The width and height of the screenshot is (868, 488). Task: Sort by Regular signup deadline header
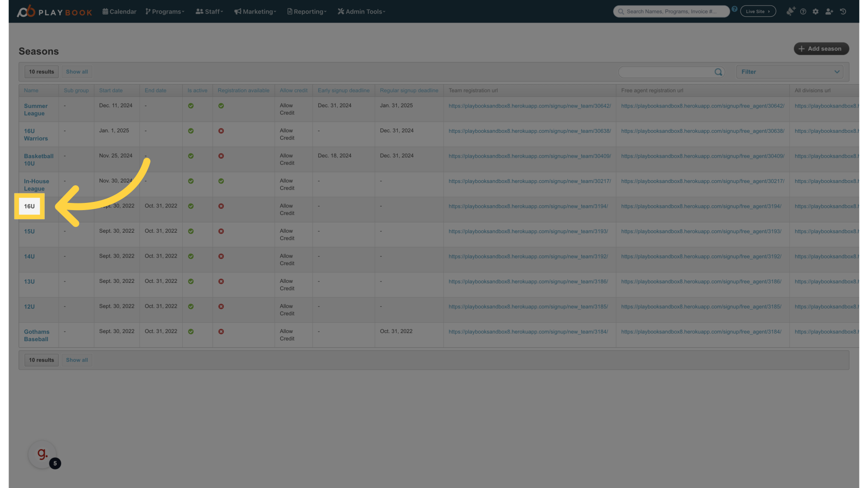[409, 90]
